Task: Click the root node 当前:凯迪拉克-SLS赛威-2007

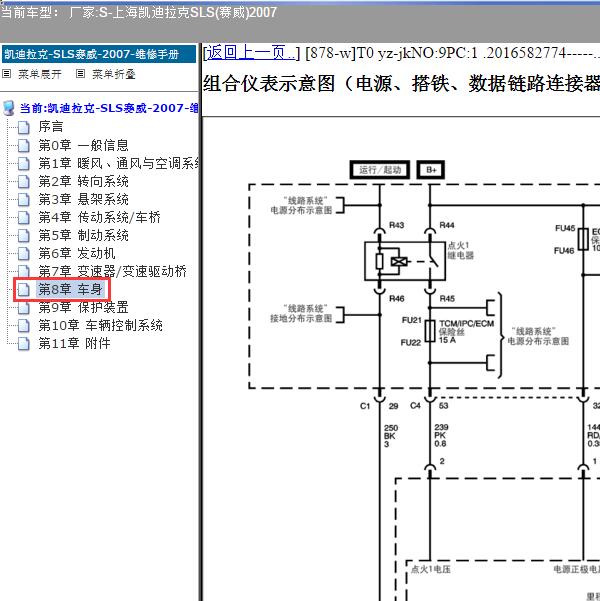Action: [x=109, y=108]
